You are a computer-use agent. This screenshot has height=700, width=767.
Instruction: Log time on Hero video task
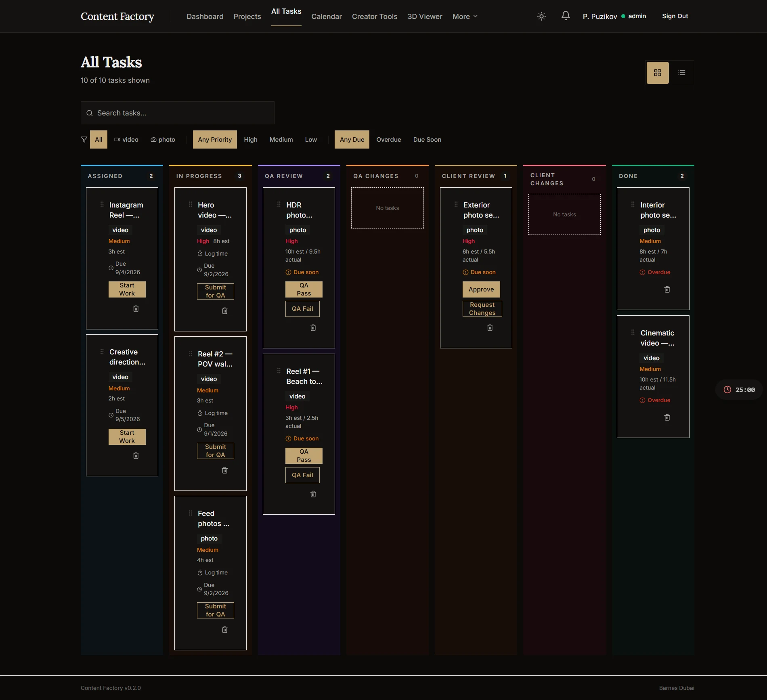(x=213, y=254)
